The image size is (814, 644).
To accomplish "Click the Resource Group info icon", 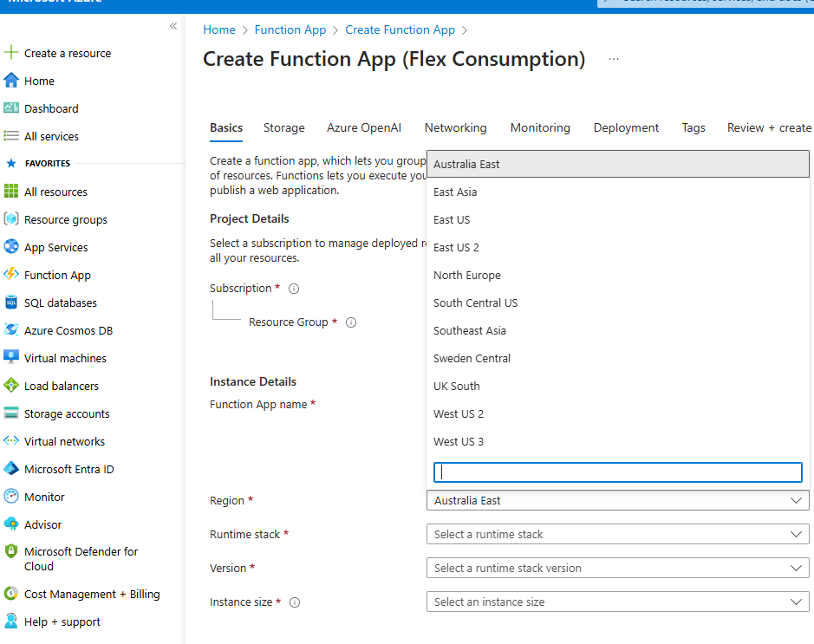I will coord(351,322).
